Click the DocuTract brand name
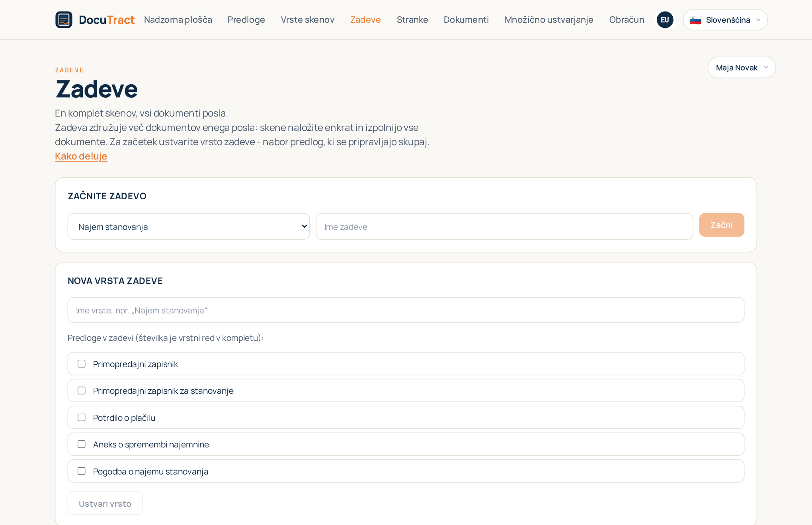This screenshot has height=525, width=812. point(107,19)
